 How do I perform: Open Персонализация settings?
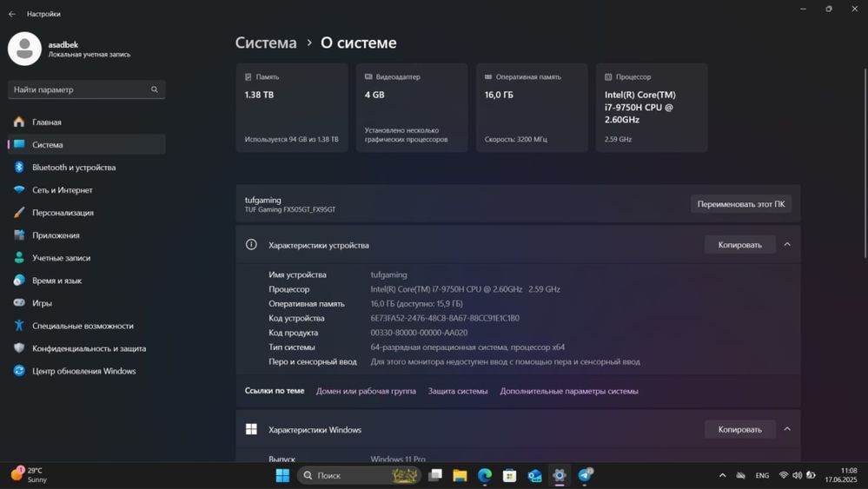[x=86, y=213]
